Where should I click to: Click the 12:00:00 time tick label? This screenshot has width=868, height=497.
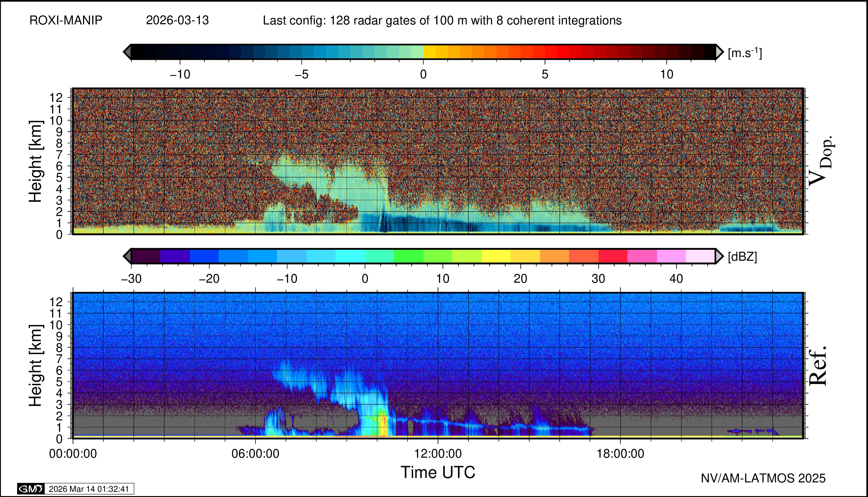pos(438,454)
